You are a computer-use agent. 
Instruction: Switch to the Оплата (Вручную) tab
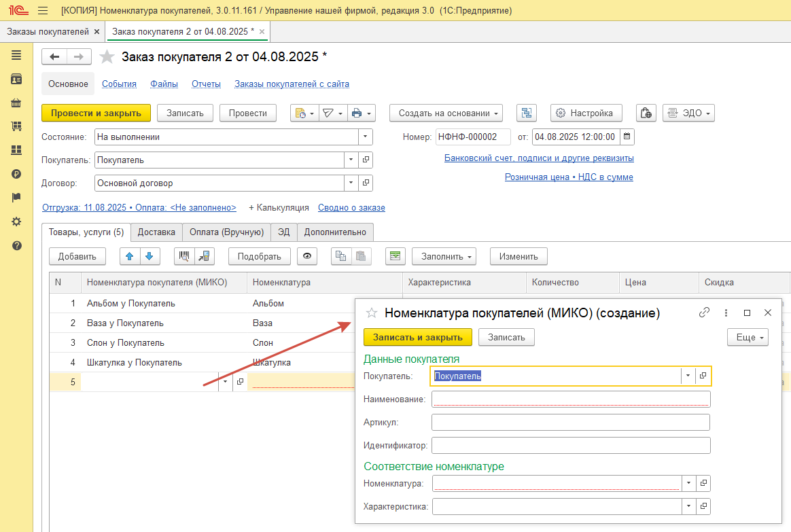point(226,232)
